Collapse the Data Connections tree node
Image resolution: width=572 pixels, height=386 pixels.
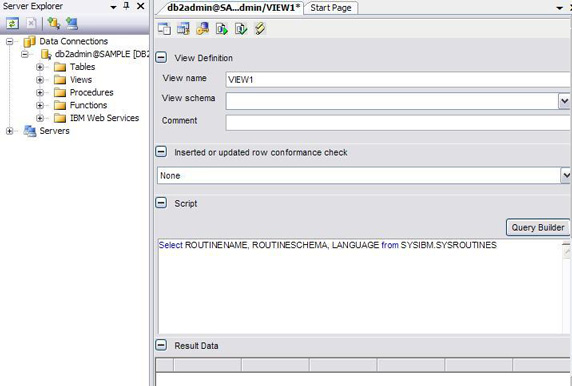(10, 41)
